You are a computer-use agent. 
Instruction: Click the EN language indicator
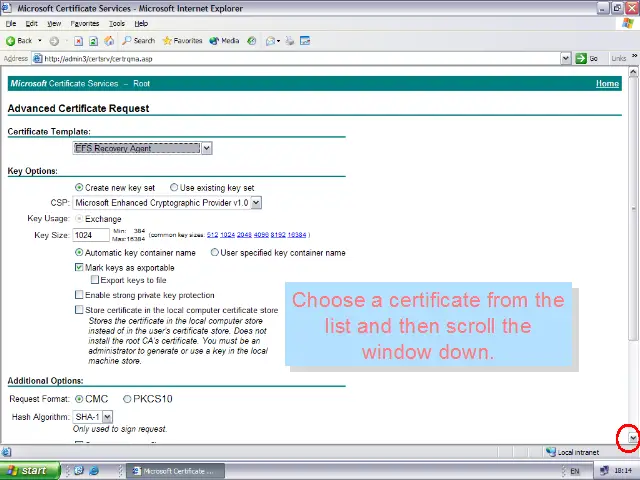click(x=575, y=471)
